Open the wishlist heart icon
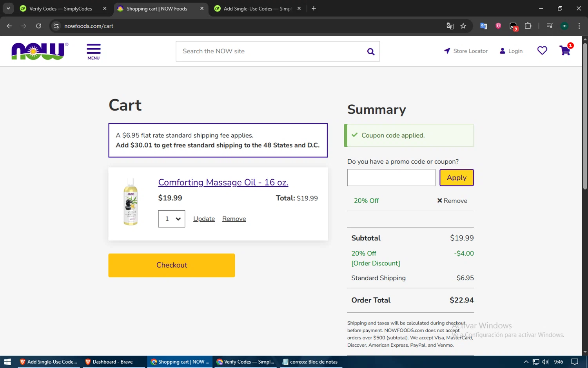 [542, 51]
